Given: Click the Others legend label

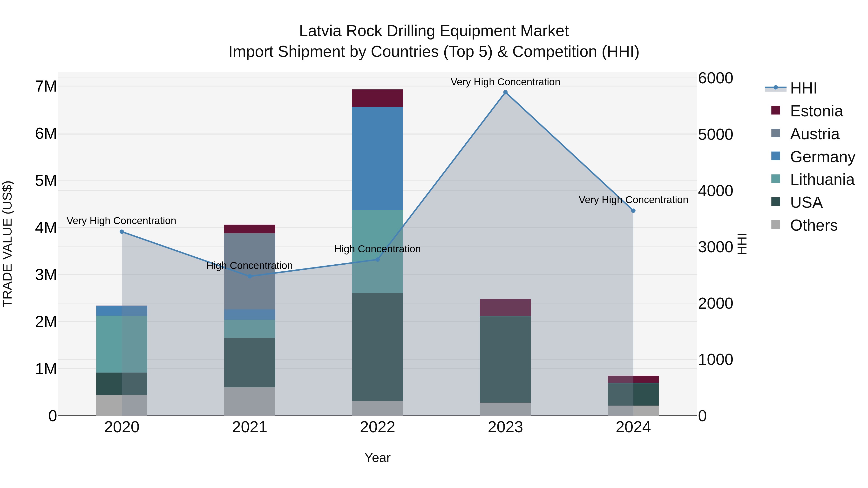Looking at the screenshot, I should click(814, 226).
